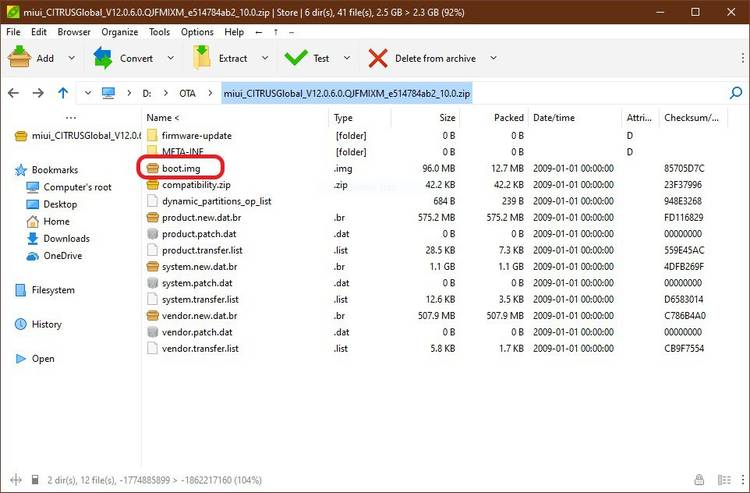The image size is (750, 493).
Task: Open the dropdown arrow next to Extract
Action: 264,58
